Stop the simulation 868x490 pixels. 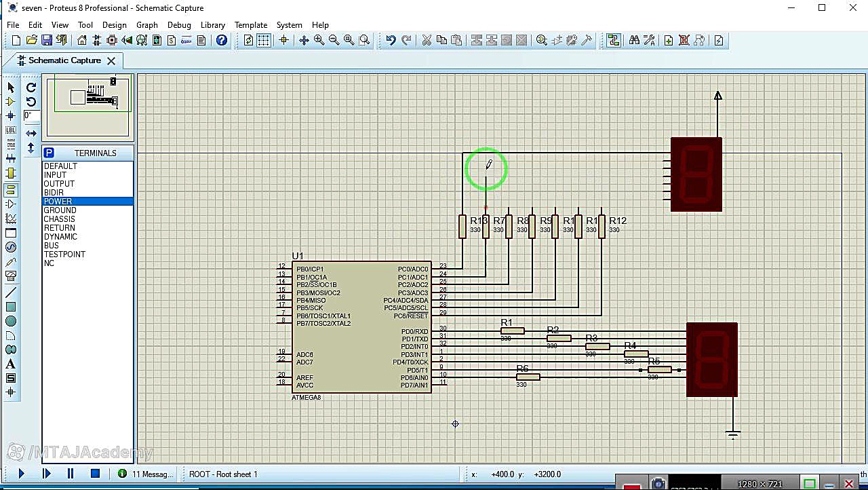pos(95,474)
